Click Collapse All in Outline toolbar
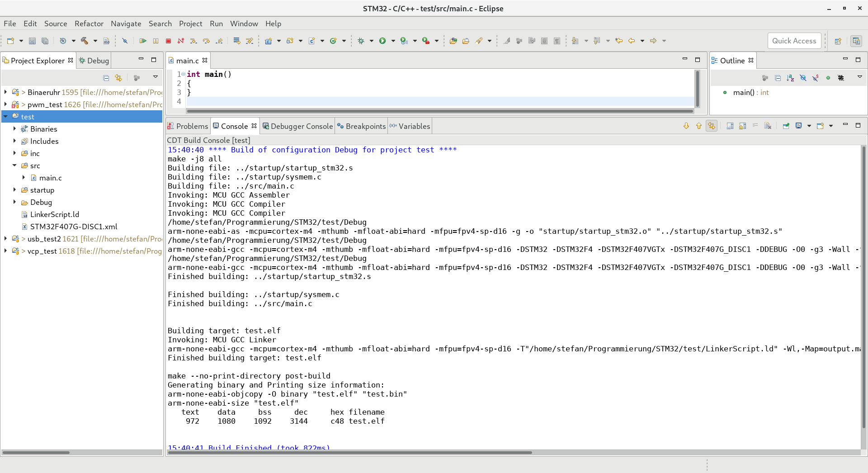868x473 pixels. click(778, 78)
